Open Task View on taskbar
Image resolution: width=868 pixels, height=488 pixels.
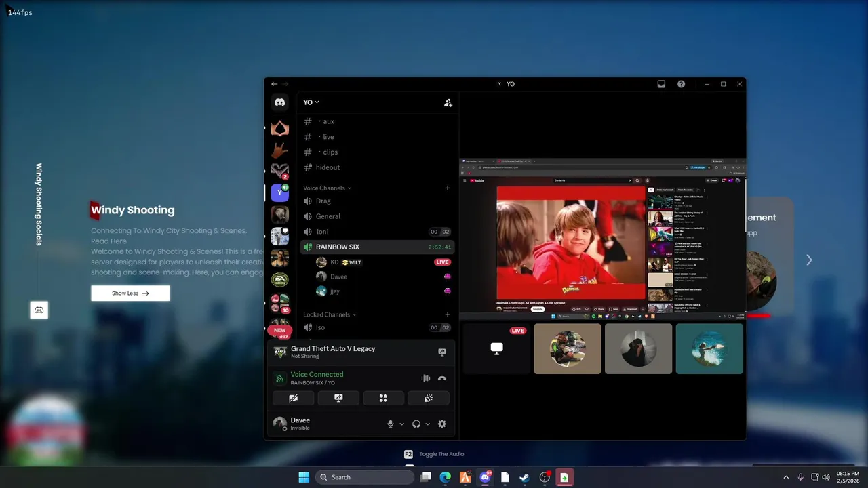click(425, 477)
